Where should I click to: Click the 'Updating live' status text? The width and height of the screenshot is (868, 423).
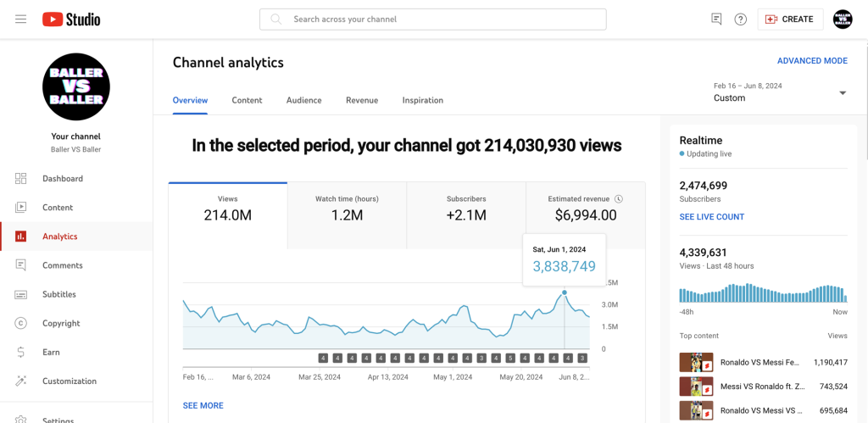coord(709,154)
